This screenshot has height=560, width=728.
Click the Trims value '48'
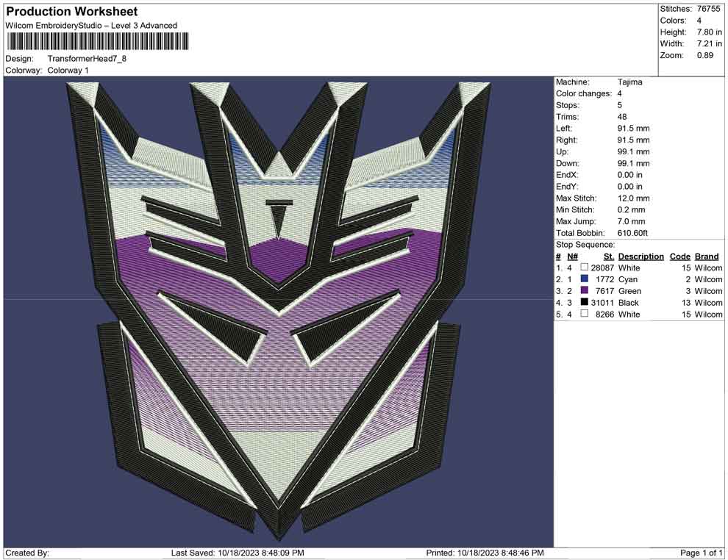click(x=621, y=117)
